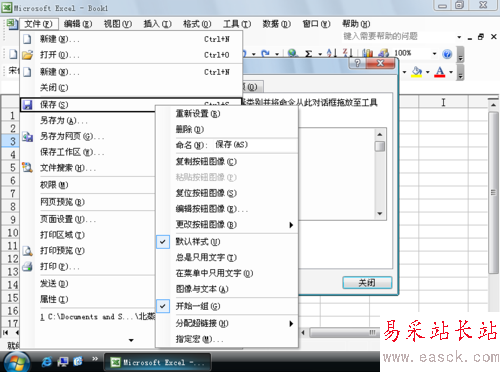The width and height of the screenshot is (500, 372).
Task: Toggle the 默认样式 checked option
Action: (x=227, y=242)
